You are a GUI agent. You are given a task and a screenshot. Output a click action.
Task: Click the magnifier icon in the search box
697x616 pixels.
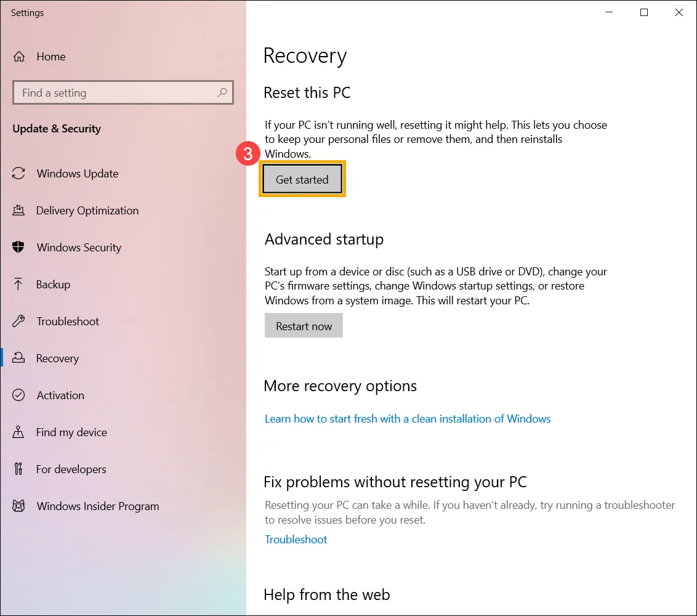(222, 92)
